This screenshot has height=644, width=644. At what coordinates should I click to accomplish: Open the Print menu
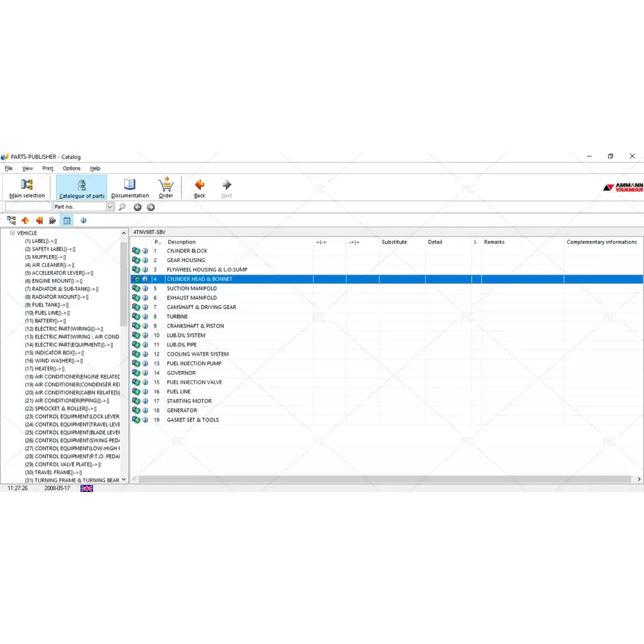click(x=48, y=169)
